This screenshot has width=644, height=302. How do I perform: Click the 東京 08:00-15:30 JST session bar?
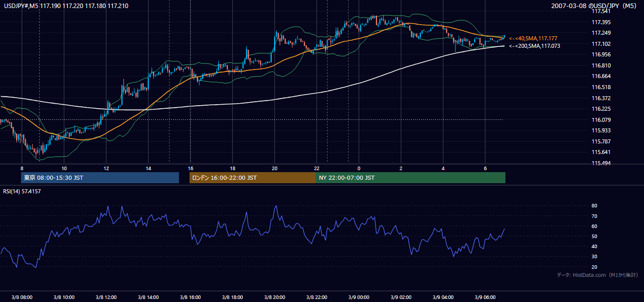pyautogui.click(x=100, y=178)
